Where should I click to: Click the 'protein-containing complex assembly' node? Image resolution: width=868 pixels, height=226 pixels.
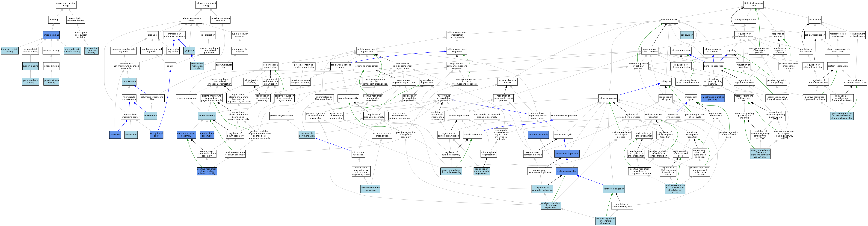[300, 81]
